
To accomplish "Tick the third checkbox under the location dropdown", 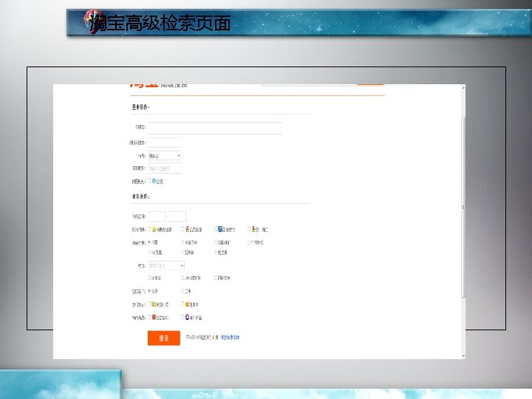I will point(216,278).
